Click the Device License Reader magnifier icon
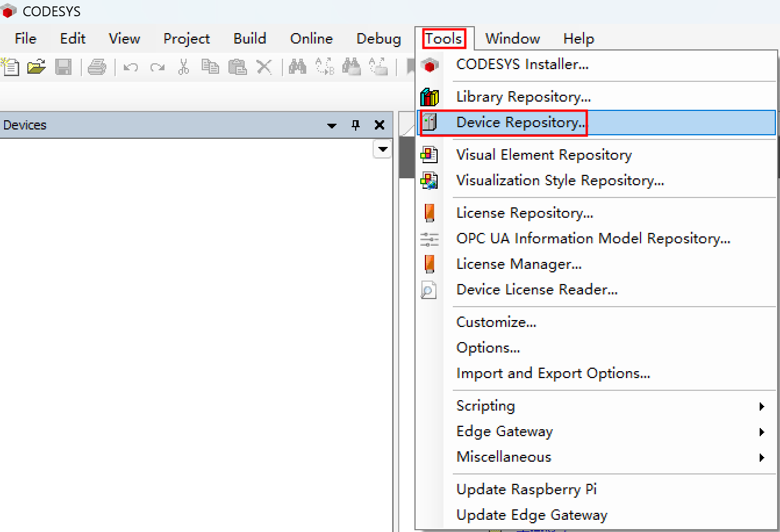This screenshot has width=780, height=532. pos(429,290)
